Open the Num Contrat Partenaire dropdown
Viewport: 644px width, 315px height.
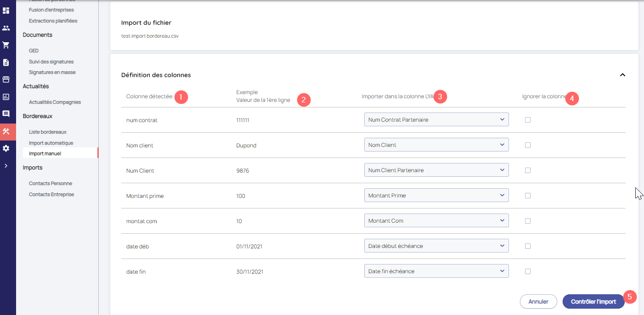point(436,120)
